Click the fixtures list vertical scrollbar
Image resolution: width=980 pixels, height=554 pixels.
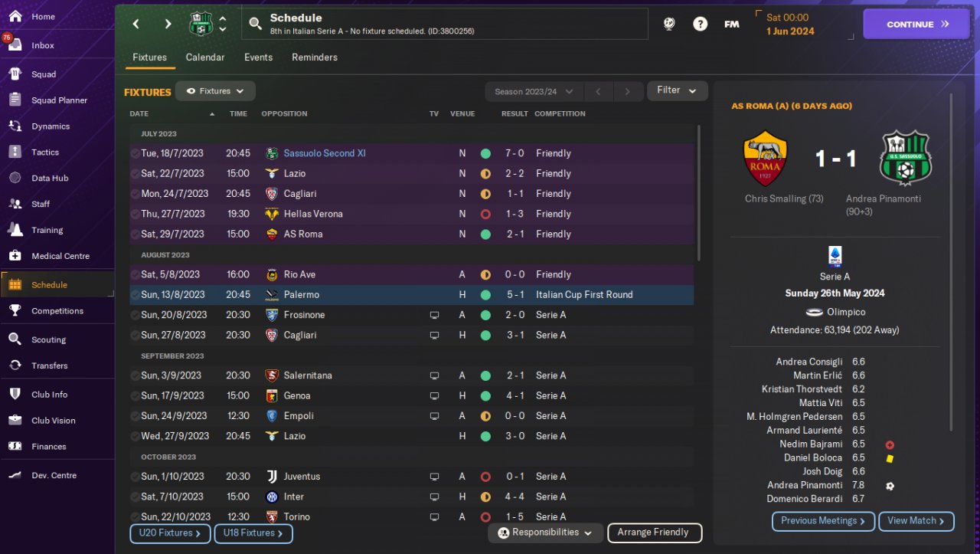tap(698, 193)
